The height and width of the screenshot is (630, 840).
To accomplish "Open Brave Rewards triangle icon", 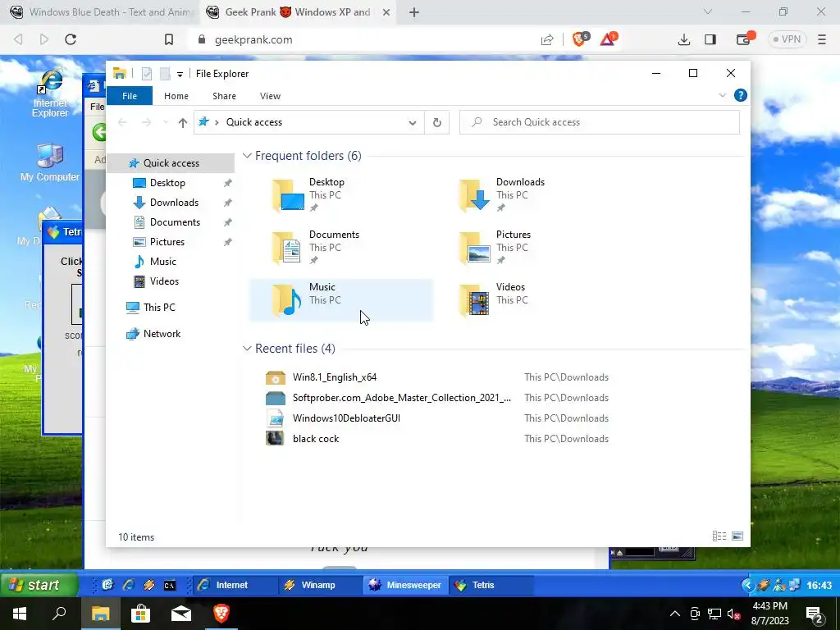I will click(x=608, y=39).
